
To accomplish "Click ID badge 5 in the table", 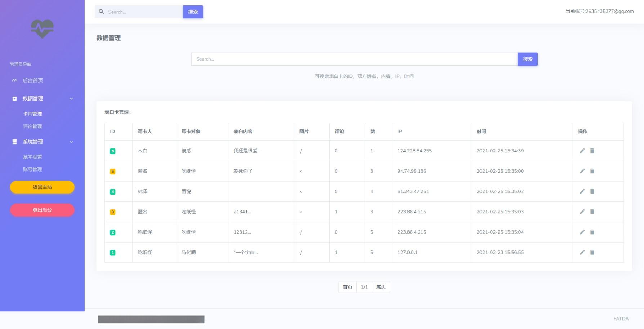I will (x=113, y=172).
